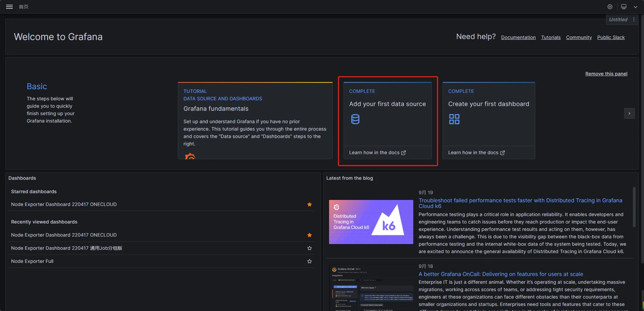
Task: Click the next arrow on setup cards
Action: pos(630,113)
